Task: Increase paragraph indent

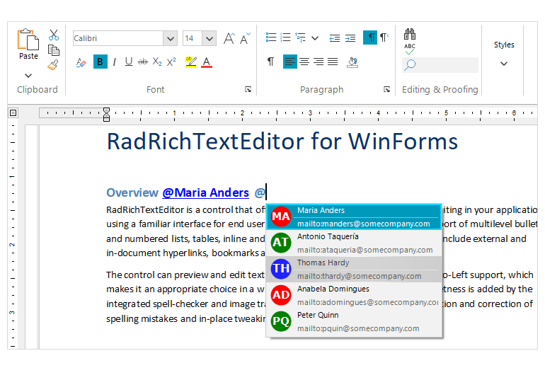Action: [350, 38]
